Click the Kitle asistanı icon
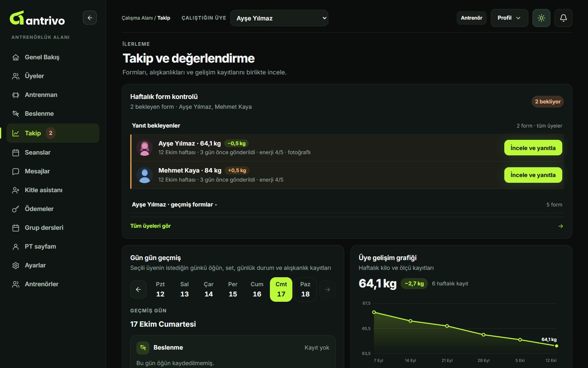 16,190
